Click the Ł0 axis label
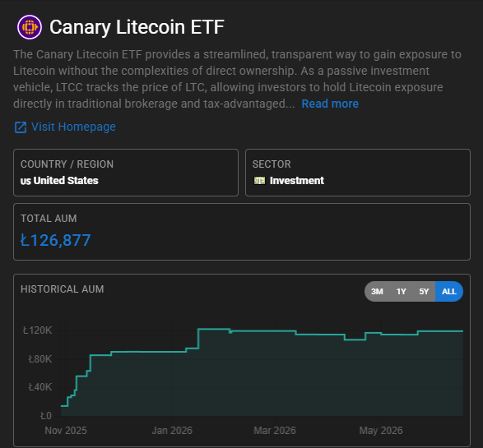 (x=46, y=416)
